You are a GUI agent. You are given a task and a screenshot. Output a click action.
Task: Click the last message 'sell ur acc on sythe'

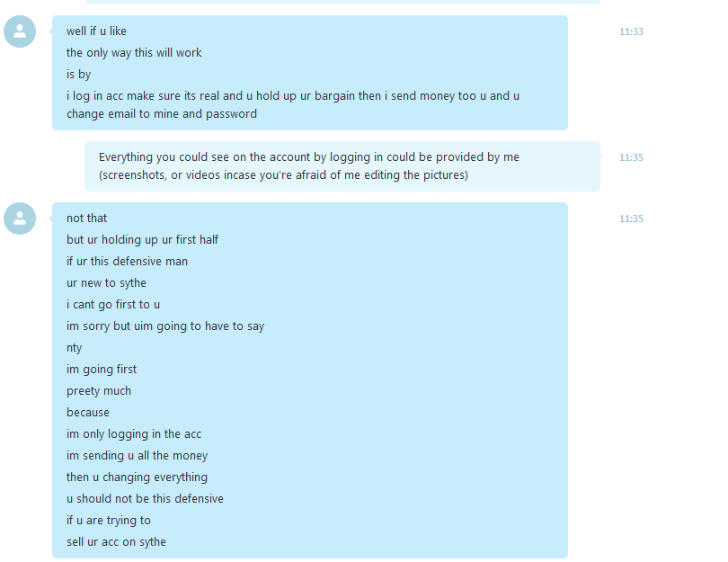pos(116,542)
